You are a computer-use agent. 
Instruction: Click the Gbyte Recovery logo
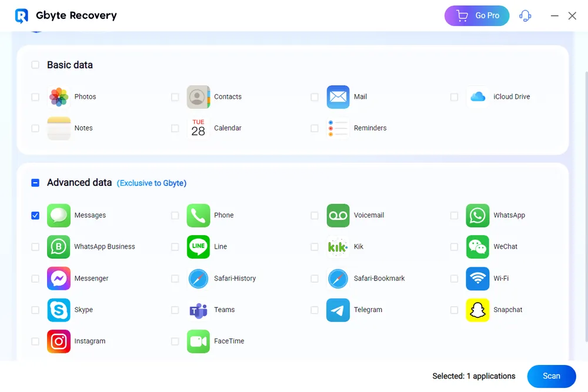point(21,16)
